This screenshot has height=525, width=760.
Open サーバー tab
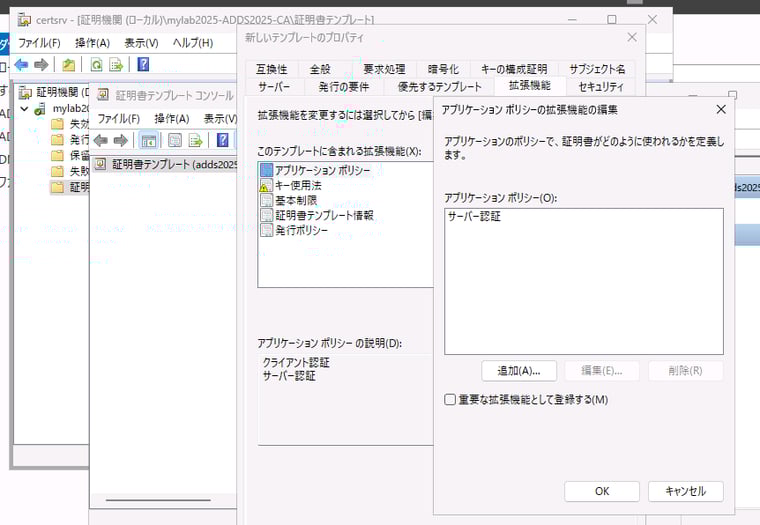coord(274,87)
